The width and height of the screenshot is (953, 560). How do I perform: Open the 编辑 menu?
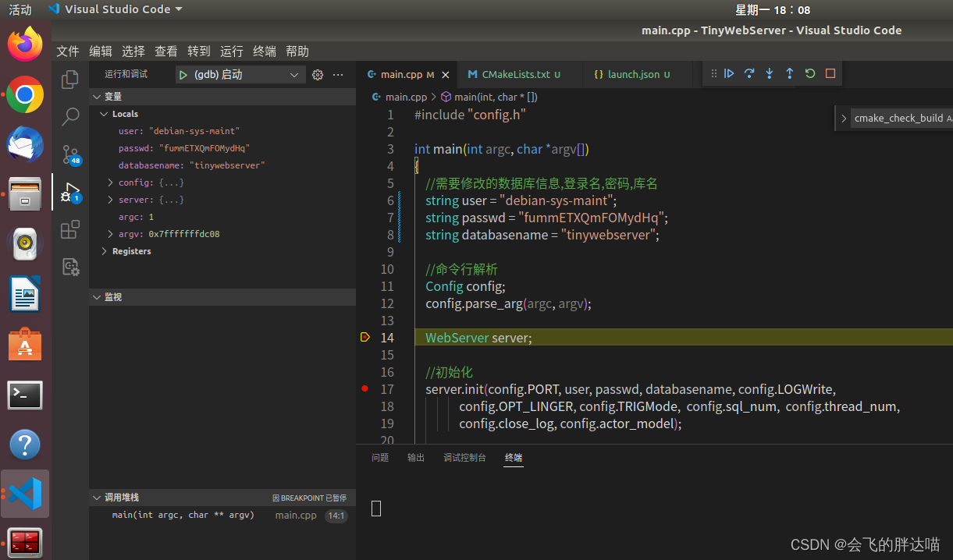point(101,51)
